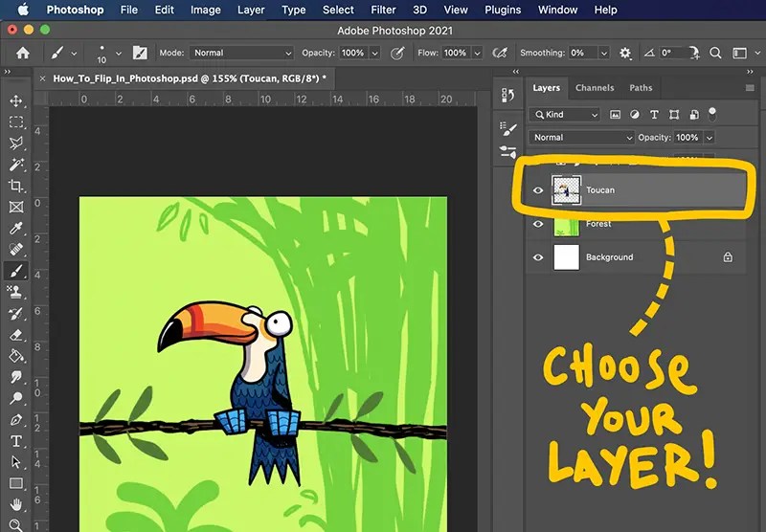Open the layer blend mode dropdown

(582, 138)
